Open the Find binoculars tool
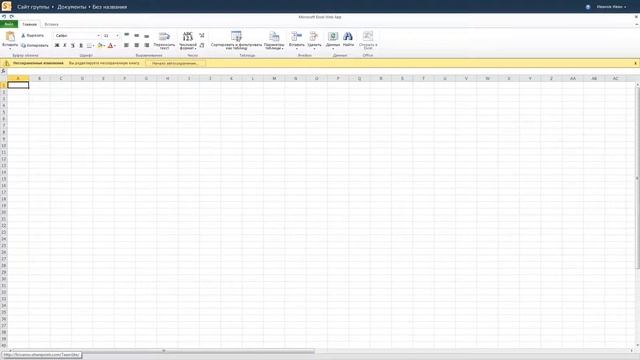Image resolution: width=640 pixels, height=360 pixels. click(348, 39)
